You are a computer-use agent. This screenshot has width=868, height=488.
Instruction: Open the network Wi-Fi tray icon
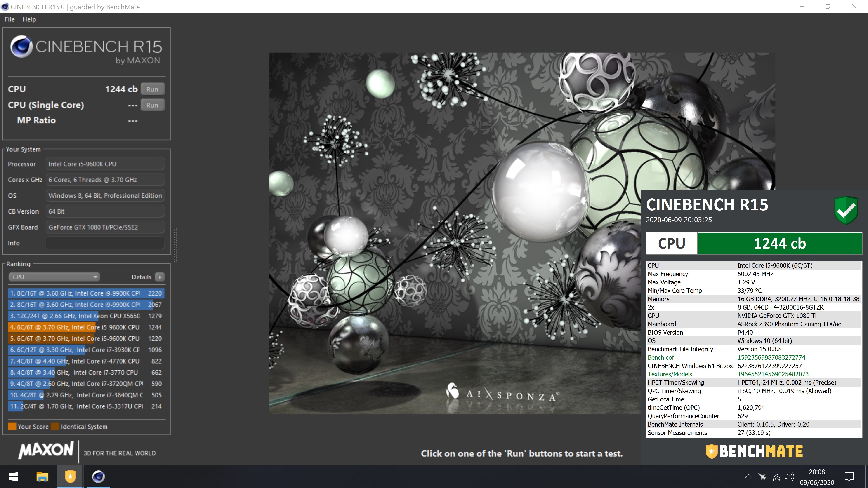(x=776, y=476)
